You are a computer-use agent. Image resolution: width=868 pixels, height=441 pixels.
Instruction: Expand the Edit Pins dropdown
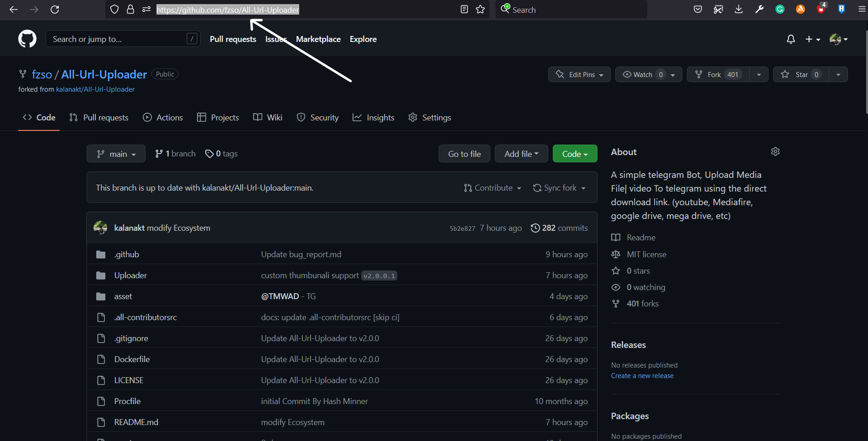579,74
